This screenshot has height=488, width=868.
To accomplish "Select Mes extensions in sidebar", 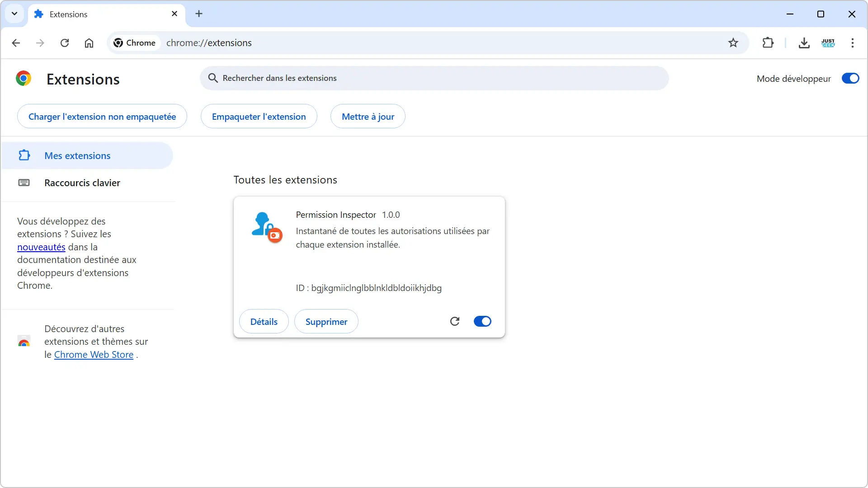I will tap(87, 156).
